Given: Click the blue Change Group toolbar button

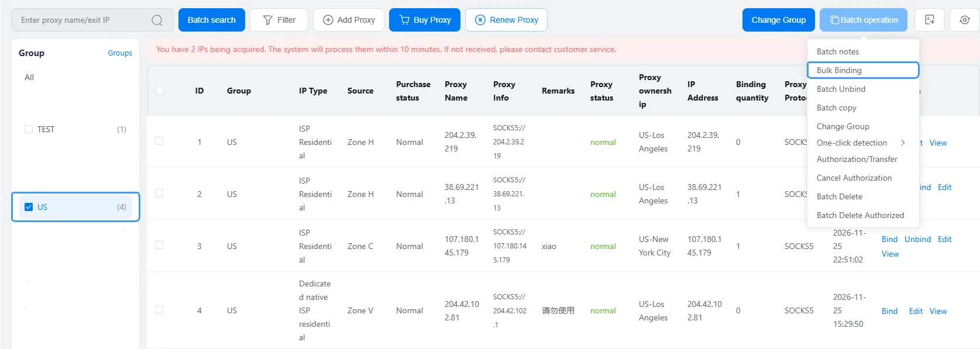Looking at the screenshot, I should tap(779, 20).
